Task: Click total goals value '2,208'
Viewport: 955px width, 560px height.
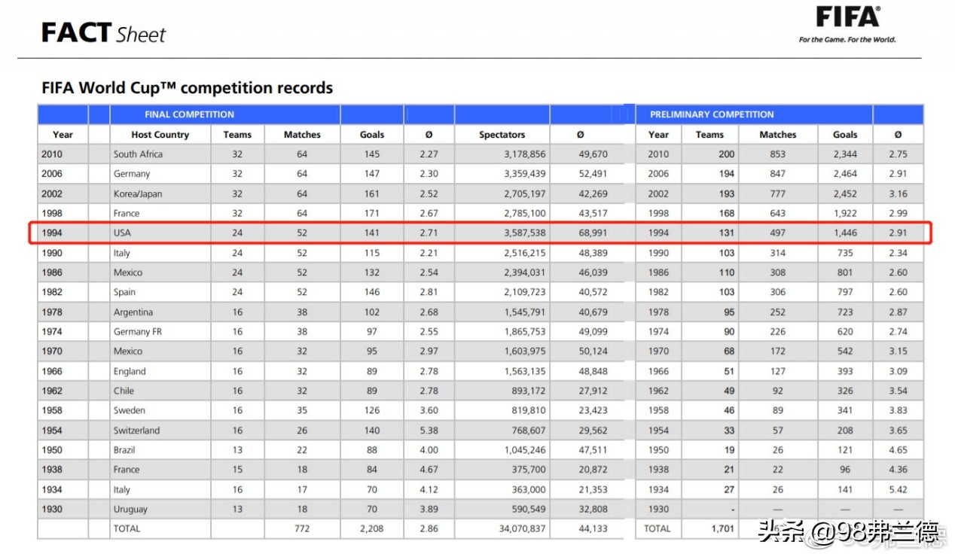Action: [x=372, y=529]
